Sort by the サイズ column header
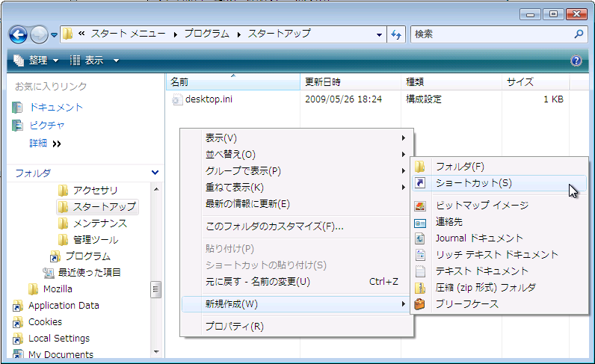Viewport: 595px width, 364px height. (x=536, y=82)
